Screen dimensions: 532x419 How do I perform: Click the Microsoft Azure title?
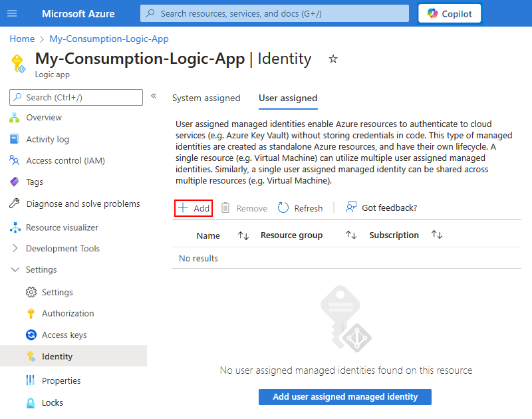78,13
